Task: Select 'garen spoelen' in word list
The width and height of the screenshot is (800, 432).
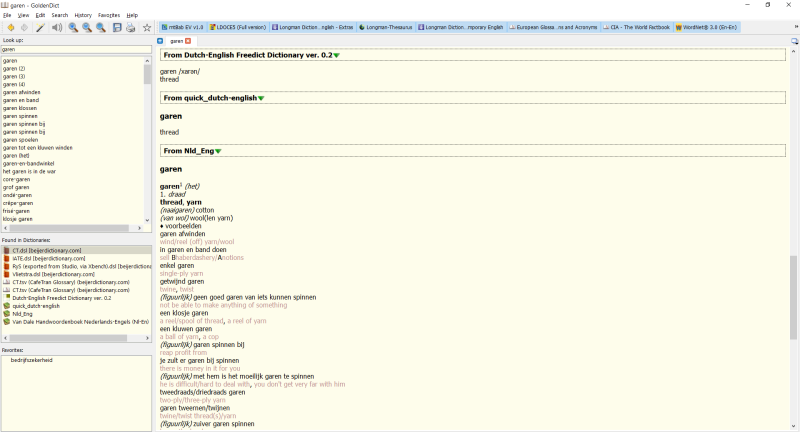Action: click(20, 140)
